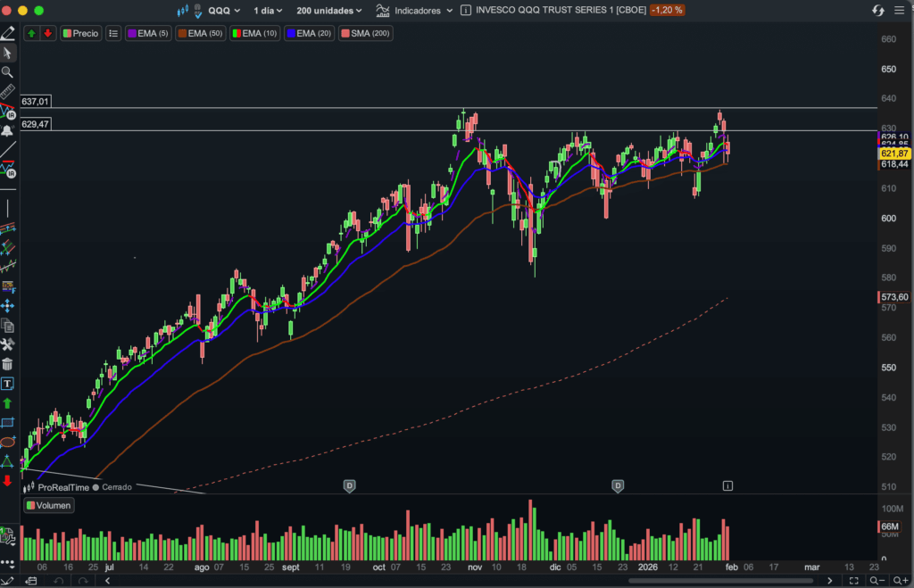The image size is (914, 588).
Task: Click the alert bell tool
Action: point(7,130)
